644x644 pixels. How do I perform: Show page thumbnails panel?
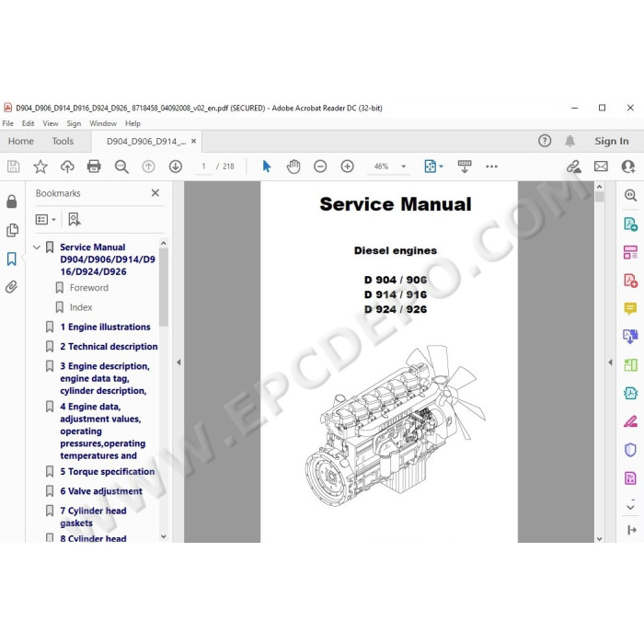tap(12, 230)
